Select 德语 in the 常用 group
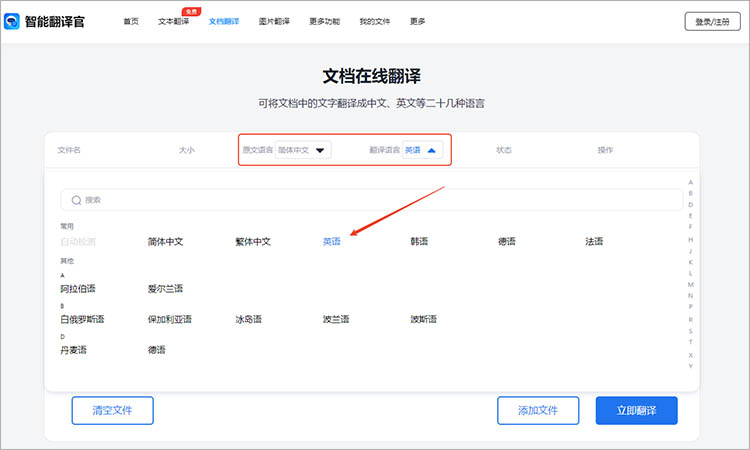 pos(507,241)
